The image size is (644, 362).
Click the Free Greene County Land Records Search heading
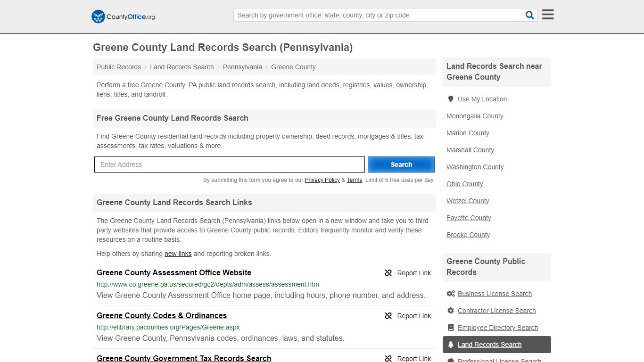[173, 118]
